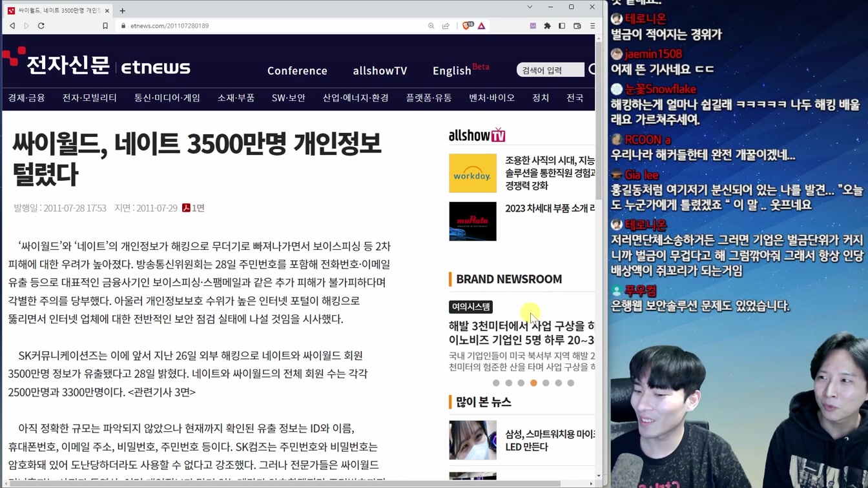Open the 조용한 사직의 시대 article link
868x488 pixels.
pyautogui.click(x=550, y=172)
